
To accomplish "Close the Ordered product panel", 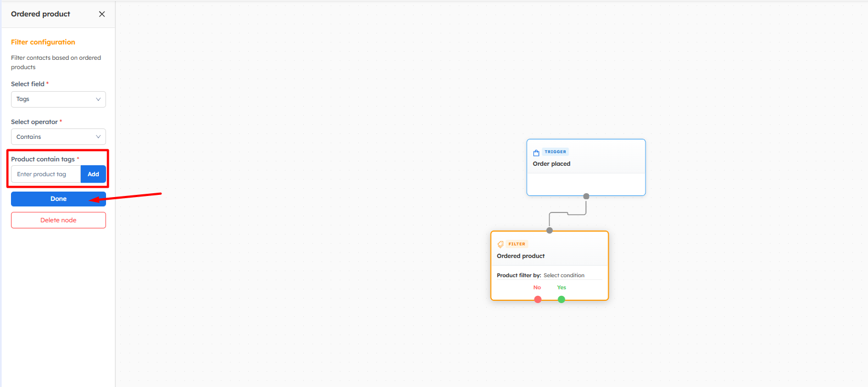I will pos(102,14).
